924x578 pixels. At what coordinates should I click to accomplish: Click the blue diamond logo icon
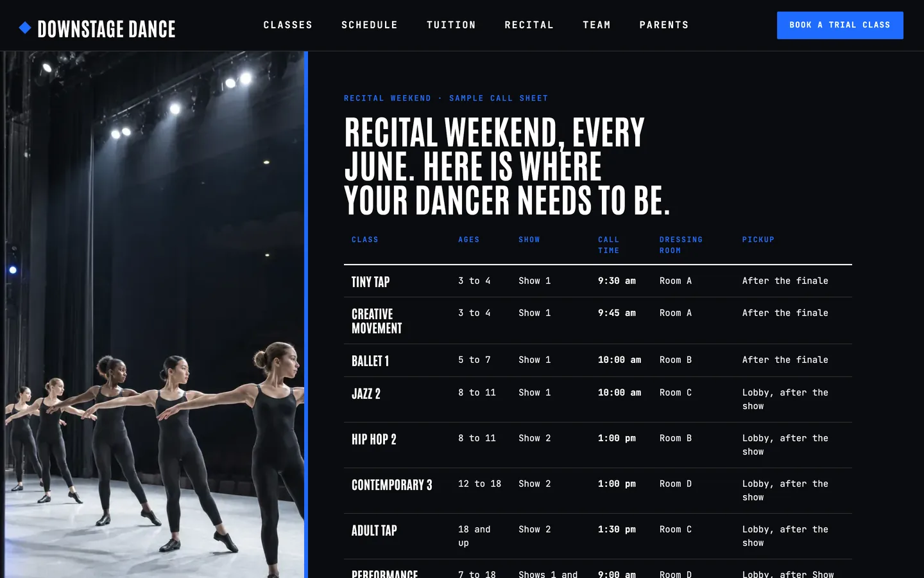(25, 28)
